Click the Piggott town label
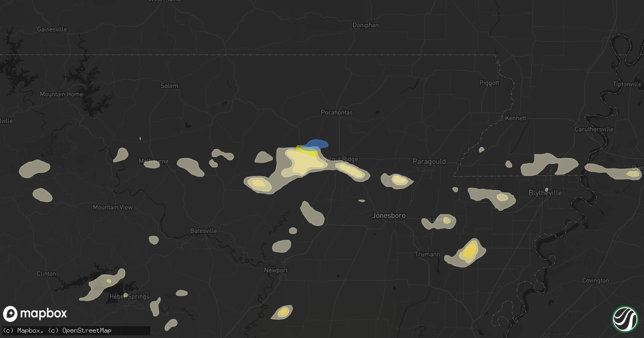 click(x=489, y=83)
